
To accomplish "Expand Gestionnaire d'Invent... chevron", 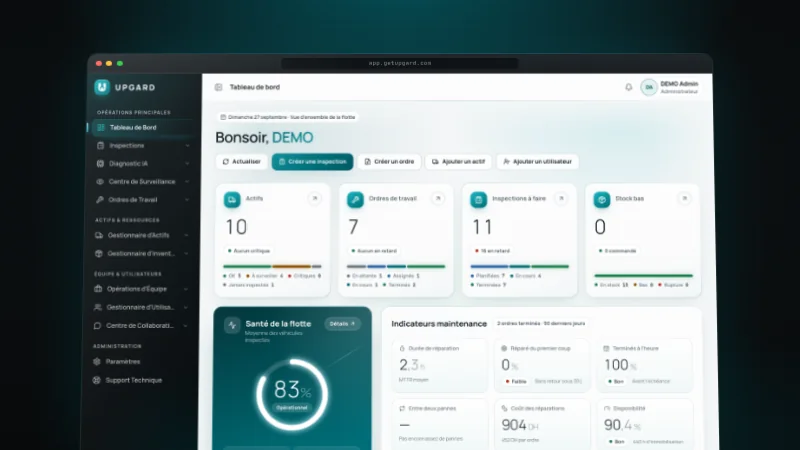I will [x=186, y=254].
